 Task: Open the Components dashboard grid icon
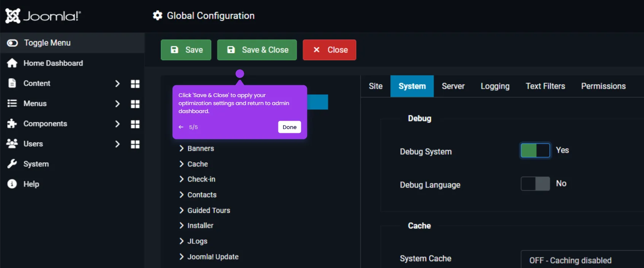(135, 124)
